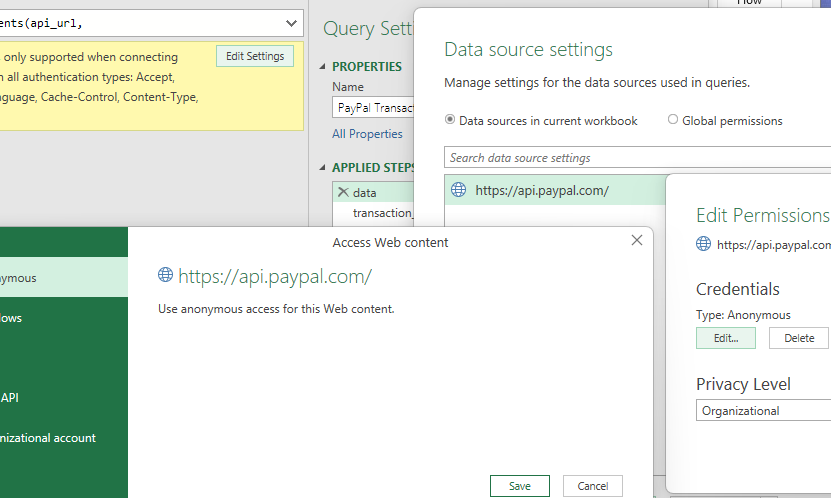Delete credentials in Edit Permissions
The image size is (831, 498).
pos(799,338)
